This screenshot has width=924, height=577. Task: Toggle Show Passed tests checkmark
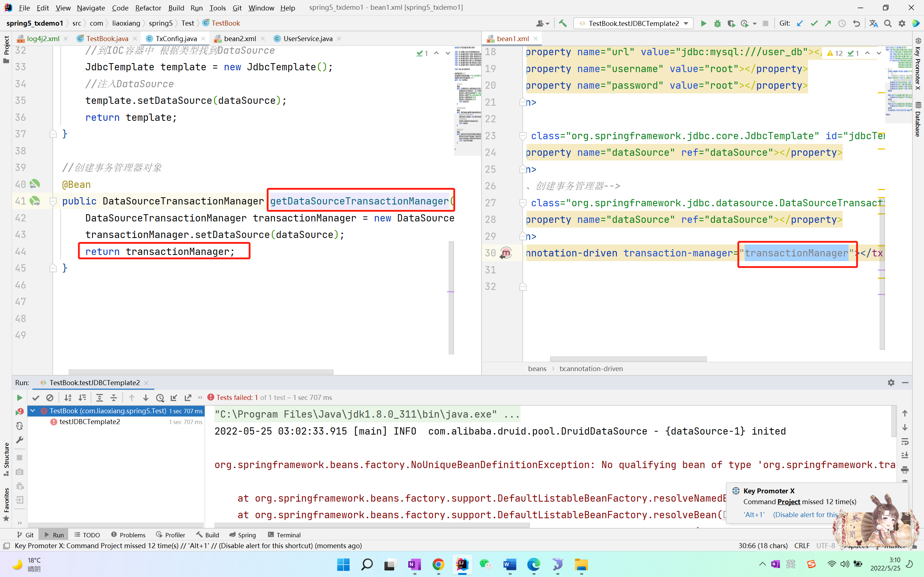point(36,398)
